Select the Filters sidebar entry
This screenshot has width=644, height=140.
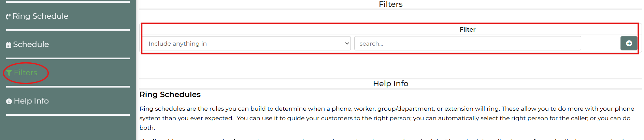pyautogui.click(x=22, y=73)
